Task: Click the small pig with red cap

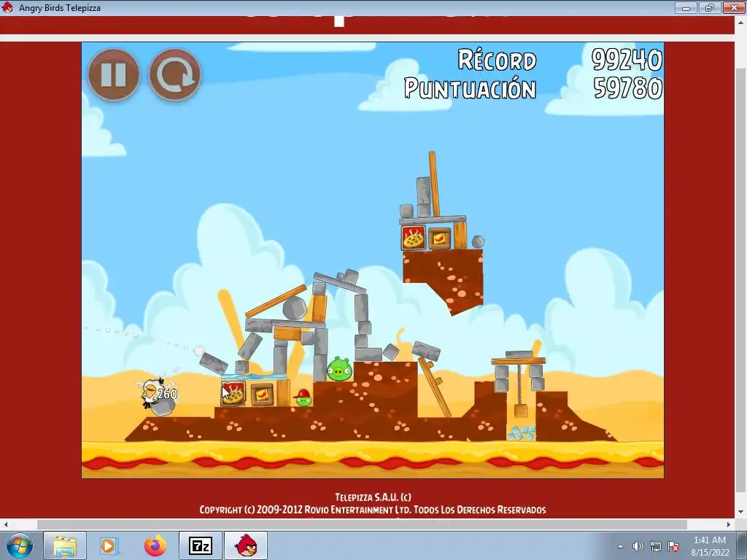Action: 303,398
